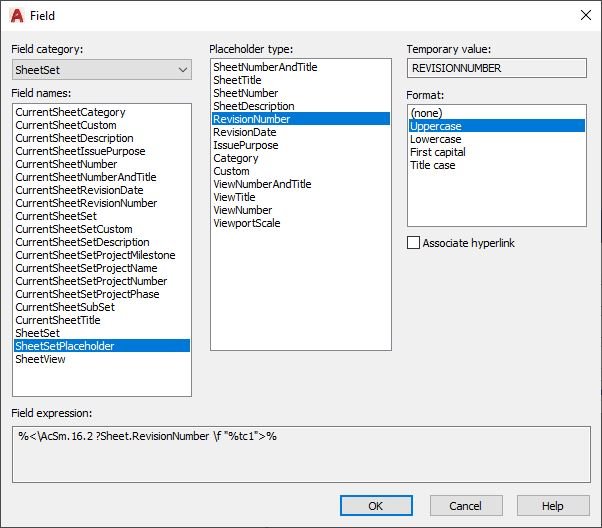This screenshot has height=528, width=602.
Task: Select CurrentSheetRevisionNumber in Field names
Action: tap(86, 203)
